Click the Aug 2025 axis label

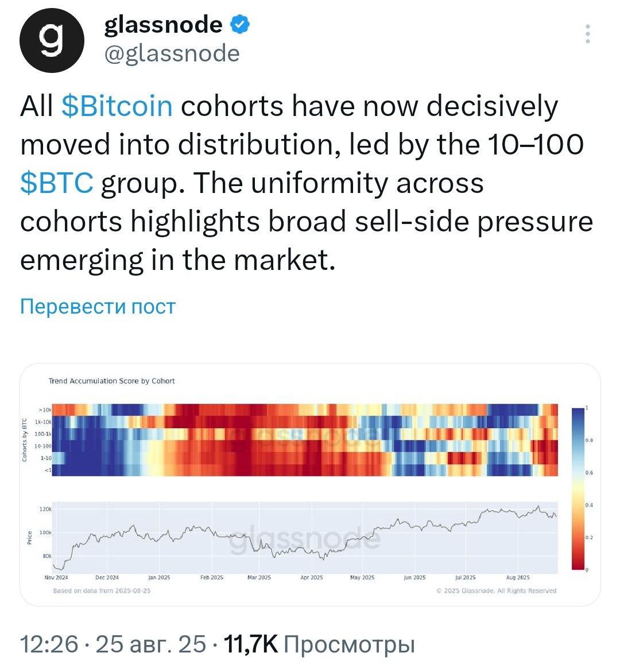518,578
